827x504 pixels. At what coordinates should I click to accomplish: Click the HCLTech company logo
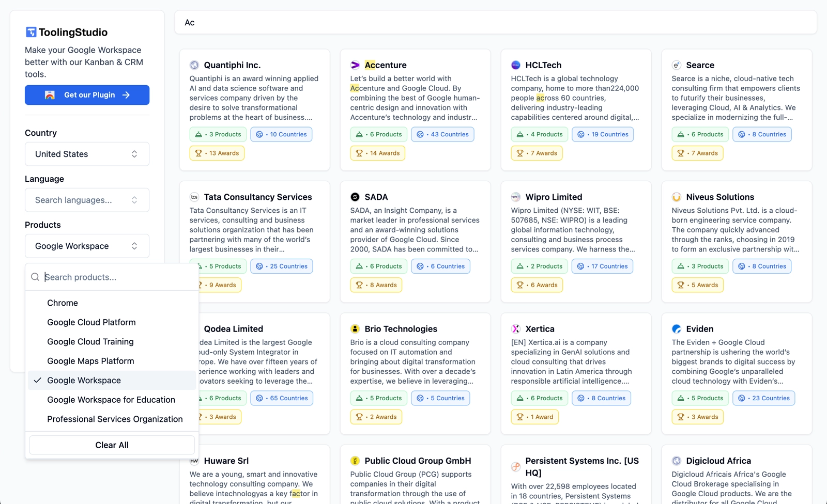point(516,65)
